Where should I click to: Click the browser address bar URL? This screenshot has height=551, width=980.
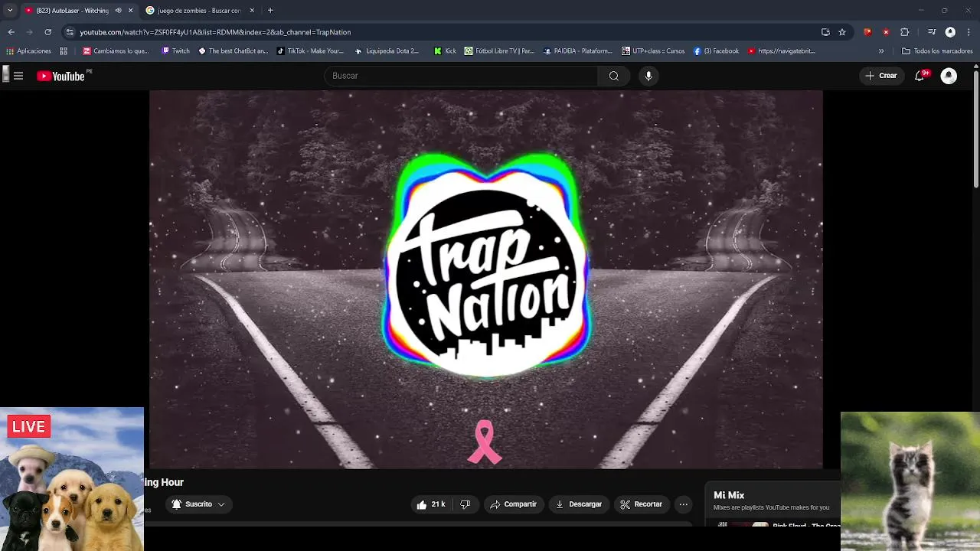tap(215, 32)
